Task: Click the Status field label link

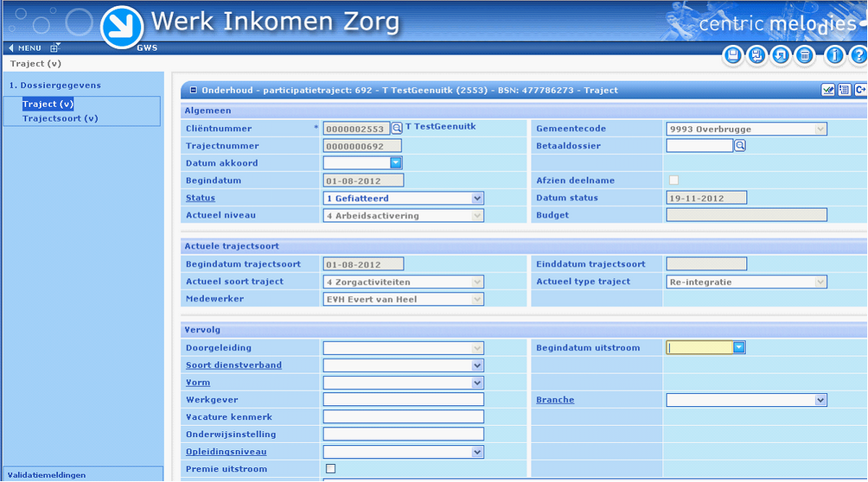Action: 201,198
